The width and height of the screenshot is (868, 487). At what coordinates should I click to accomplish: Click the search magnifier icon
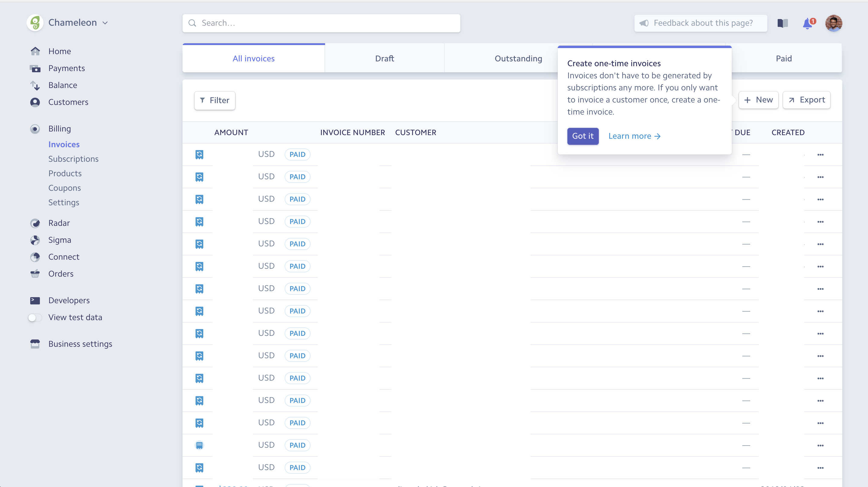point(192,23)
